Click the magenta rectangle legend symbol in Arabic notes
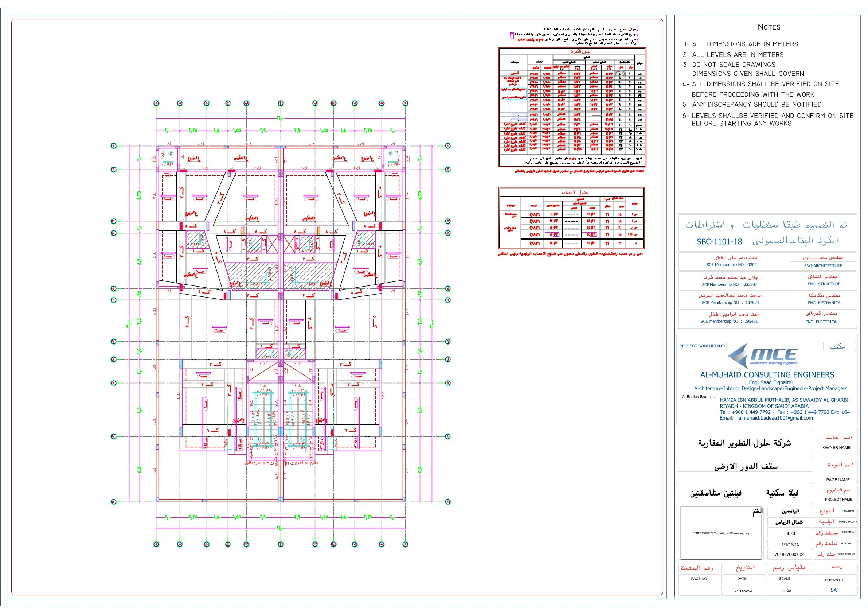868x614 pixels. tap(512, 36)
